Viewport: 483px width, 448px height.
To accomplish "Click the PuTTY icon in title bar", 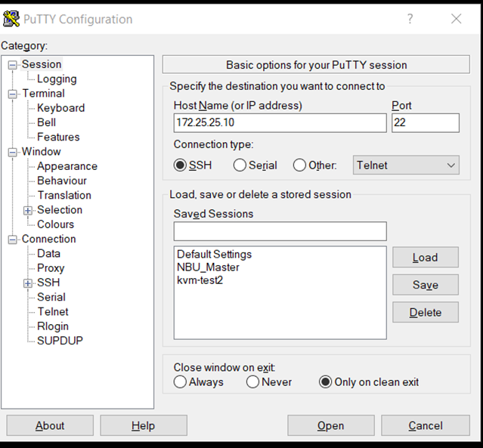I will [11, 19].
